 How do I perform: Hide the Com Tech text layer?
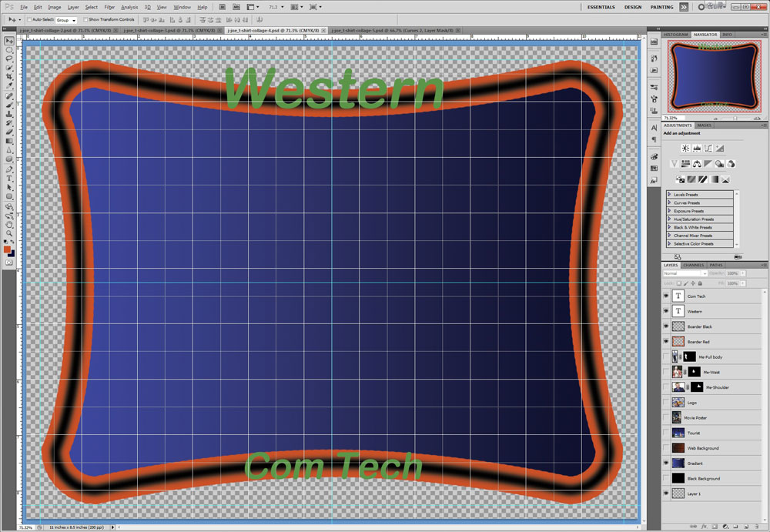pos(666,296)
